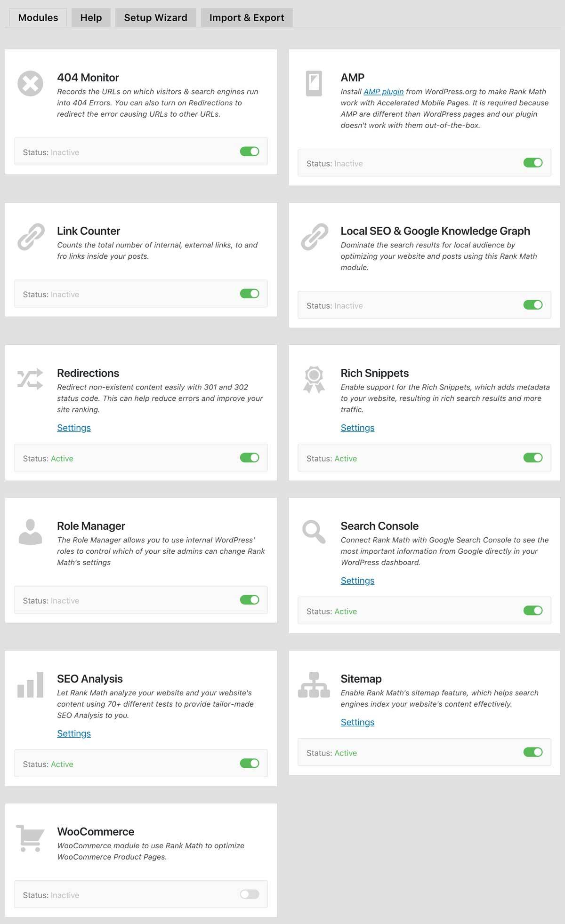Click the Role Manager person icon
Viewport: 565px width, 924px height.
tap(30, 532)
